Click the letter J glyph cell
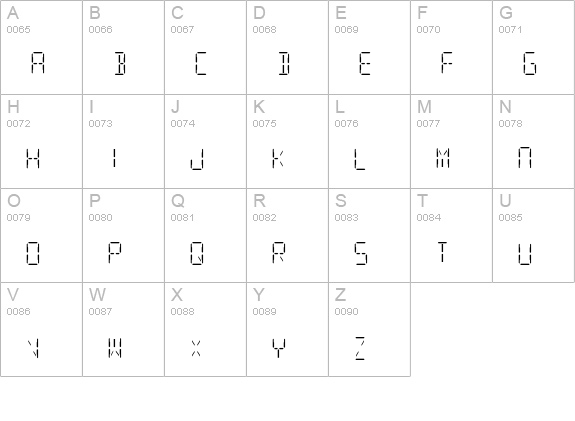Image resolution: width=575 pixels, height=421 pixels. click(x=205, y=142)
